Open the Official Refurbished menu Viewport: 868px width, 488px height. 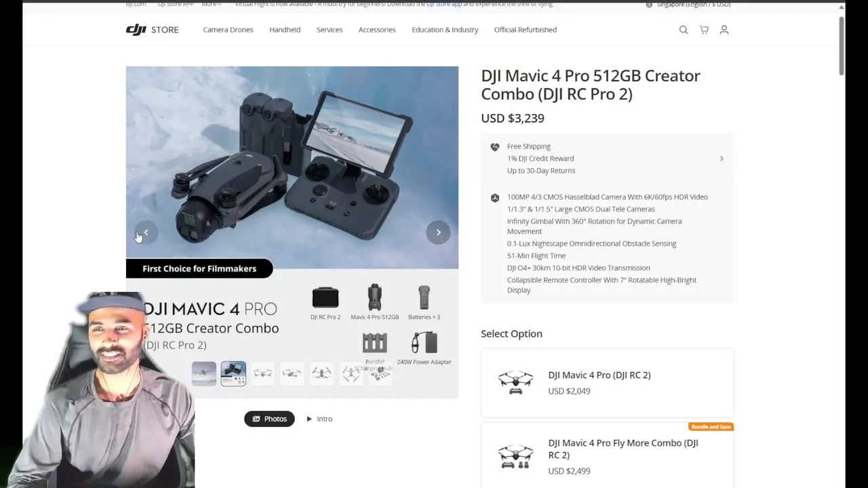(x=526, y=30)
